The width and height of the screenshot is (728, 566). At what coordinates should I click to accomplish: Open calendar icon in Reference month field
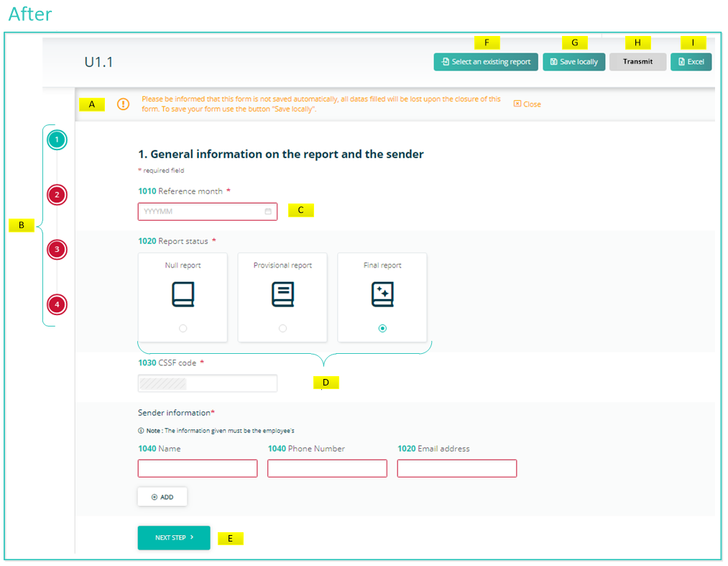[x=268, y=211]
